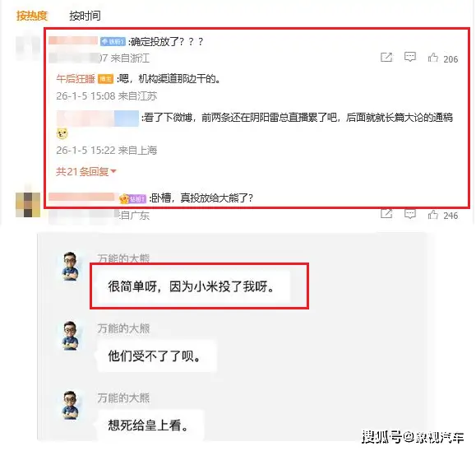Click the emoji in the Shanghai reply
The width and height of the screenshot is (476, 451).
pos(62,133)
